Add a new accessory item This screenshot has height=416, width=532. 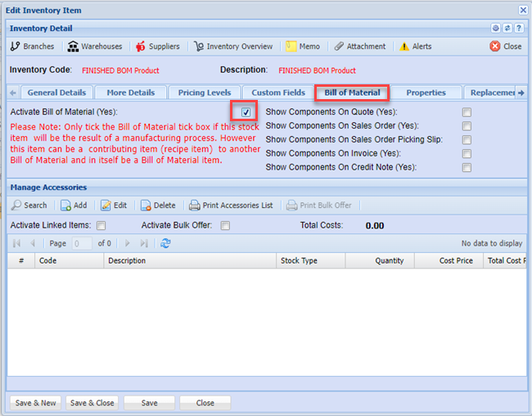(x=74, y=206)
